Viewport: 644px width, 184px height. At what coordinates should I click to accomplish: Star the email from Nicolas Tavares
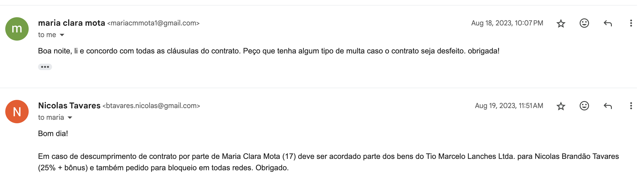pos(561,106)
